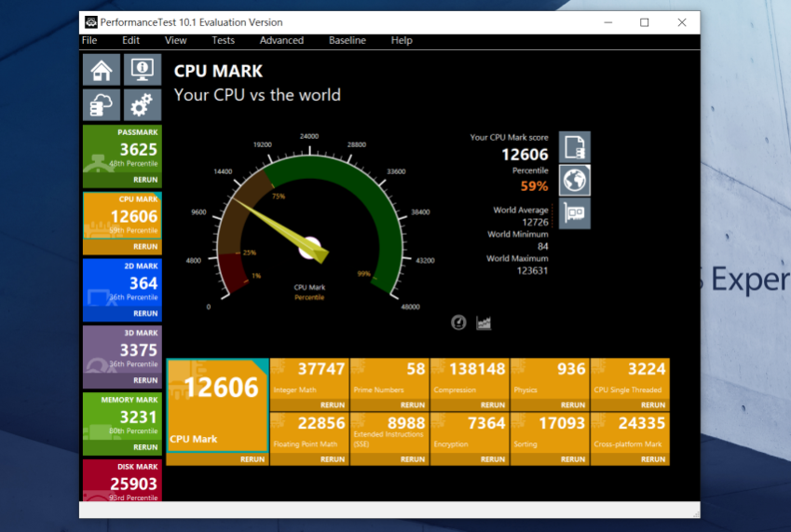Click the CPU MARK heading text
Viewport: 791px width, 532px height.
pyautogui.click(x=218, y=71)
